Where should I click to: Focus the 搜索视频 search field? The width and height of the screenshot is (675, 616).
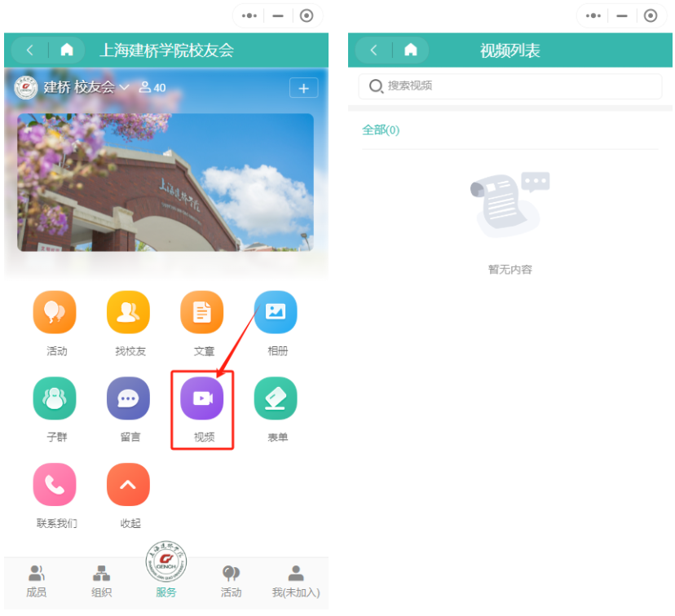coord(510,86)
